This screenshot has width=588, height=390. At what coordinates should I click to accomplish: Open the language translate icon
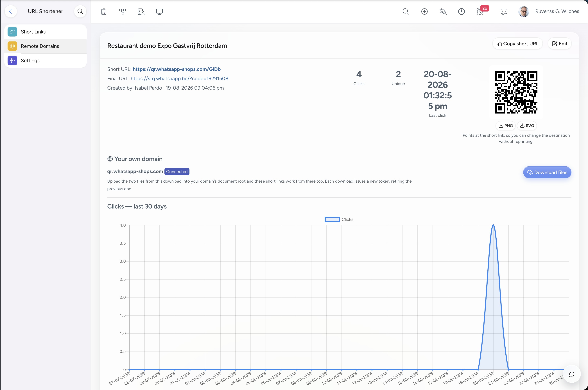pos(443,12)
